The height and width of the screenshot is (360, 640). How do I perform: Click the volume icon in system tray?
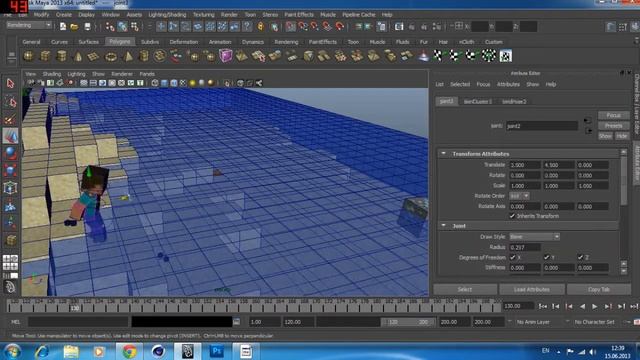click(x=592, y=351)
